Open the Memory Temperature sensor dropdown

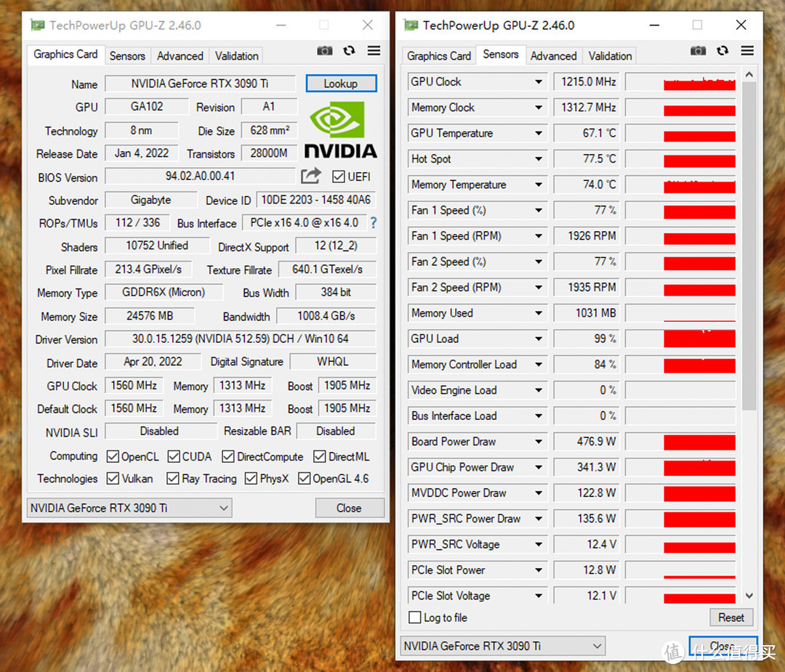coord(539,184)
